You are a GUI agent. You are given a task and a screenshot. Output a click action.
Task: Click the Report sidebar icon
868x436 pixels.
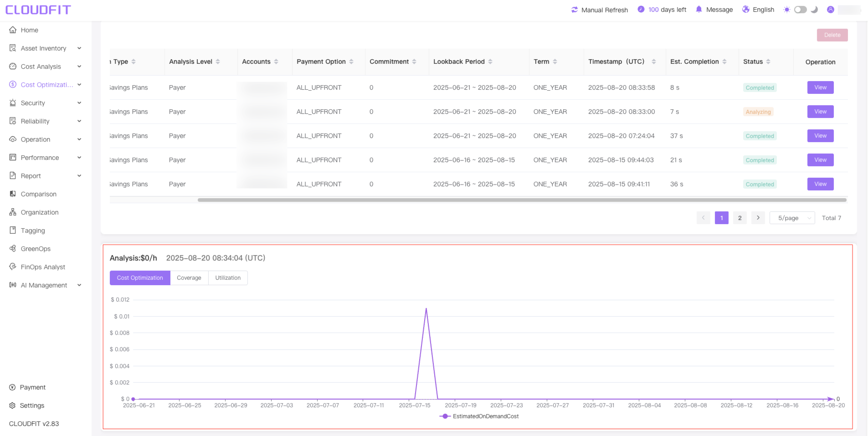pyautogui.click(x=13, y=176)
